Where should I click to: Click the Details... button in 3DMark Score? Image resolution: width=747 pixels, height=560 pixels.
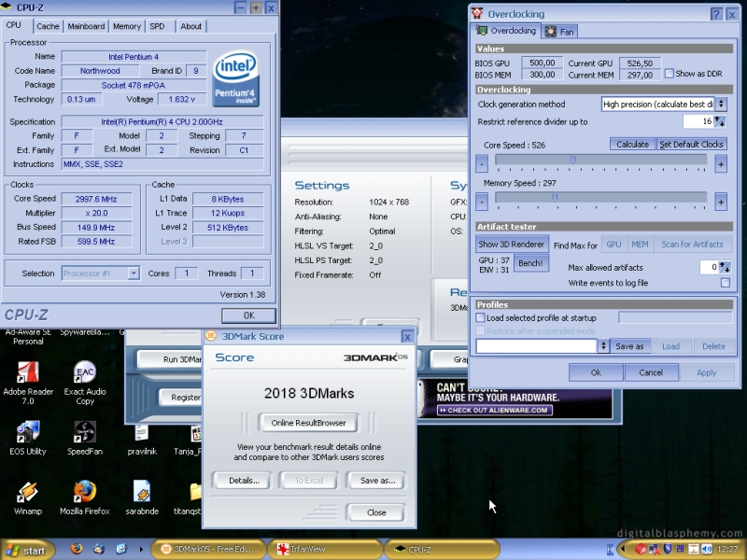coord(244,481)
